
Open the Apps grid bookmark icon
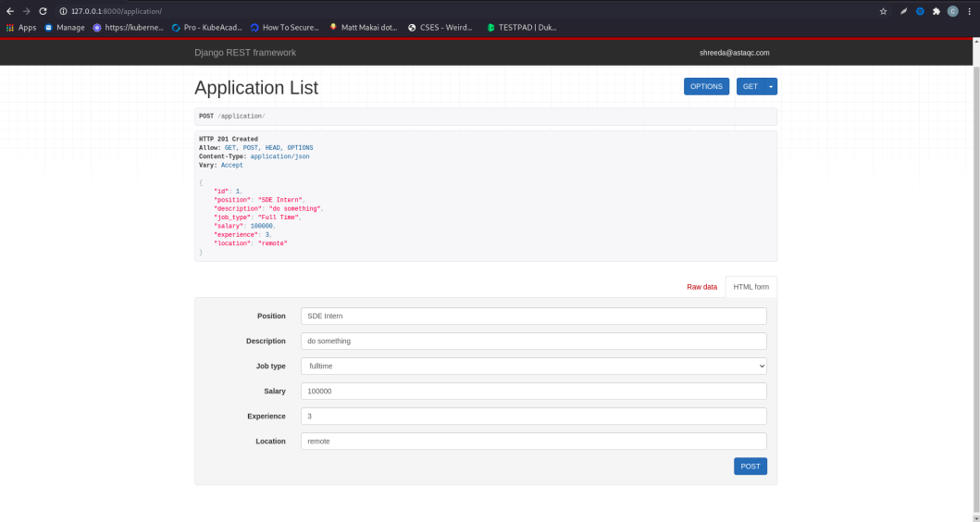point(10,28)
